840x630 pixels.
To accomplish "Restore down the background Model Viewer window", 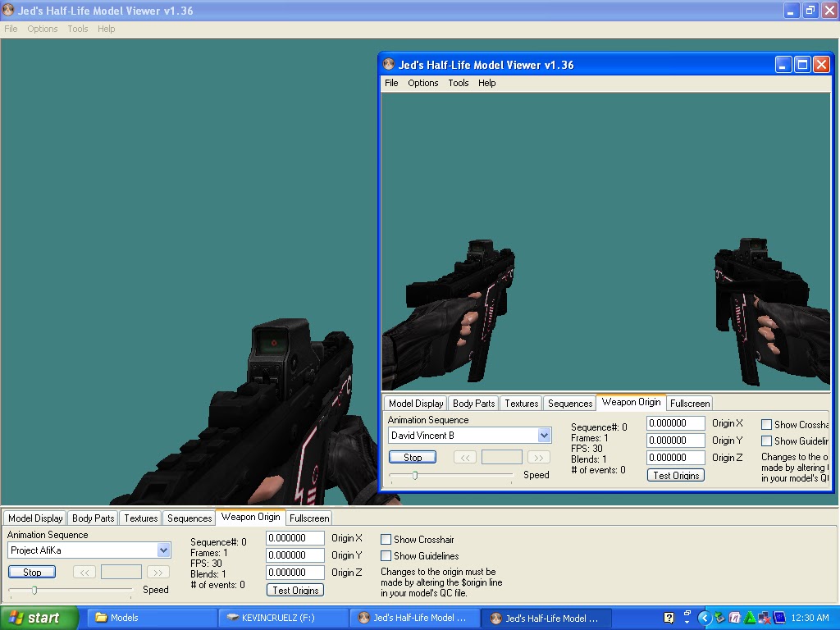I will click(x=810, y=10).
